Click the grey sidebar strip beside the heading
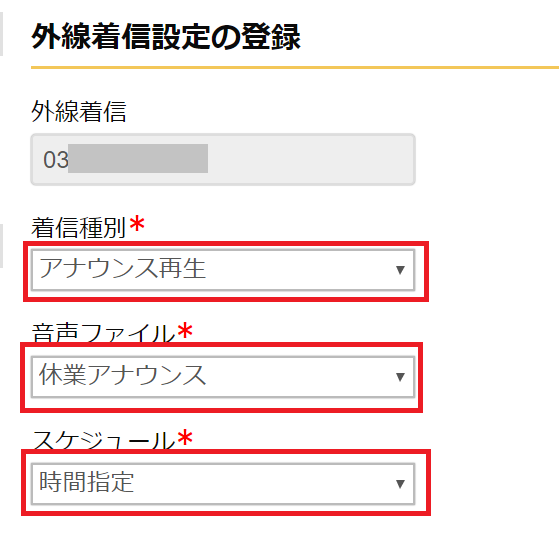 [x=1, y=34]
